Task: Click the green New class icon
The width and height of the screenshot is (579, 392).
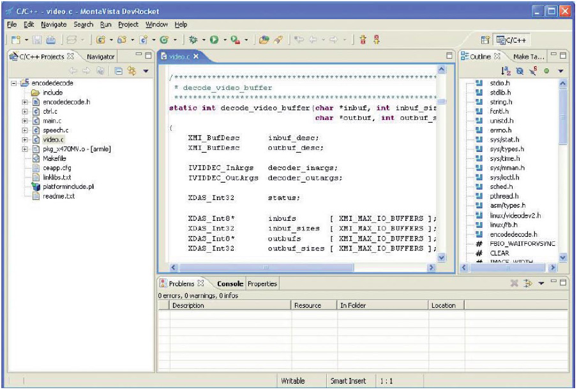Action: pyautogui.click(x=164, y=40)
